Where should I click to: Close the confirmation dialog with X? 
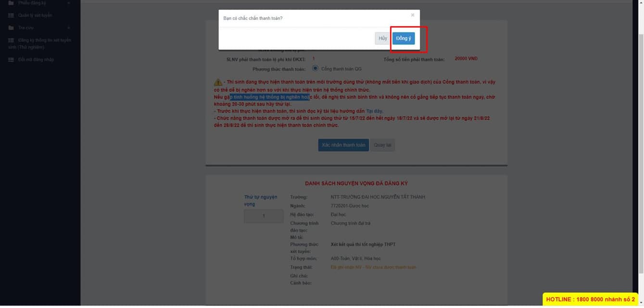coord(412,15)
